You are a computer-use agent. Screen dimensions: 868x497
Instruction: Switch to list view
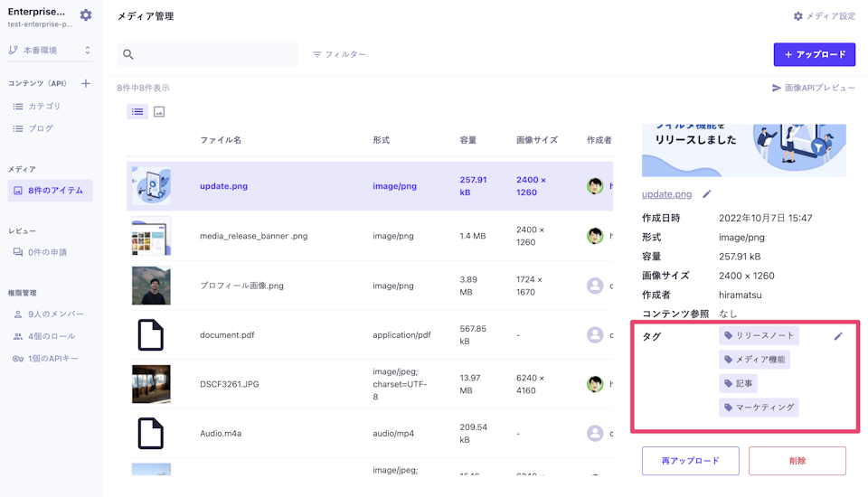pos(137,112)
